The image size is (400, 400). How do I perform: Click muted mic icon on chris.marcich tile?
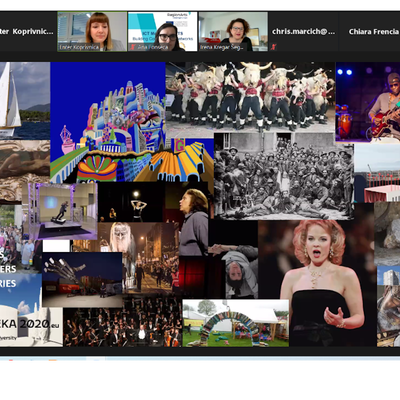click(274, 47)
